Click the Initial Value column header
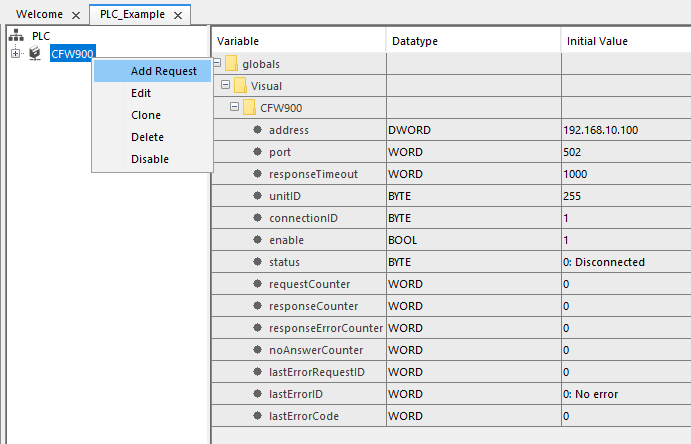This screenshot has height=444, width=691. 601,41
